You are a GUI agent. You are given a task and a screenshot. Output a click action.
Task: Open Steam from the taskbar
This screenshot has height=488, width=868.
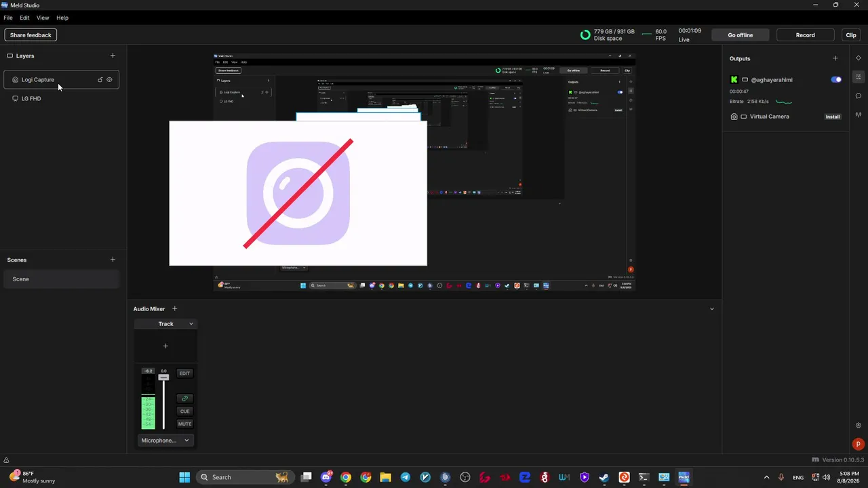coord(604,477)
